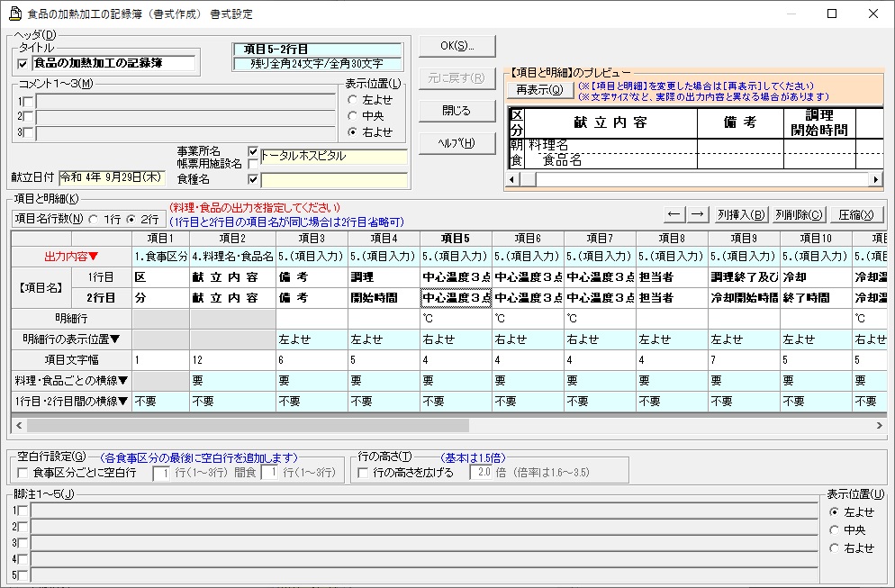
Task: Click the 元に戻す(R) button
Action: [x=457, y=78]
